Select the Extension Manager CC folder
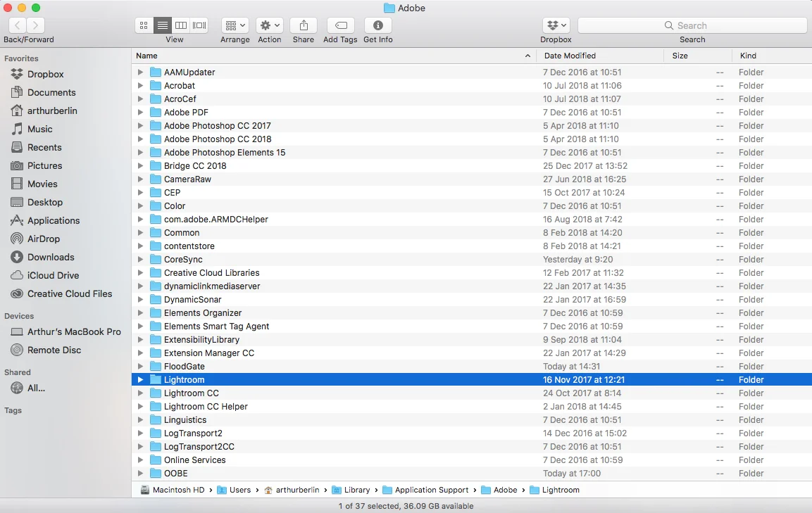The width and height of the screenshot is (812, 513). click(x=472, y=353)
